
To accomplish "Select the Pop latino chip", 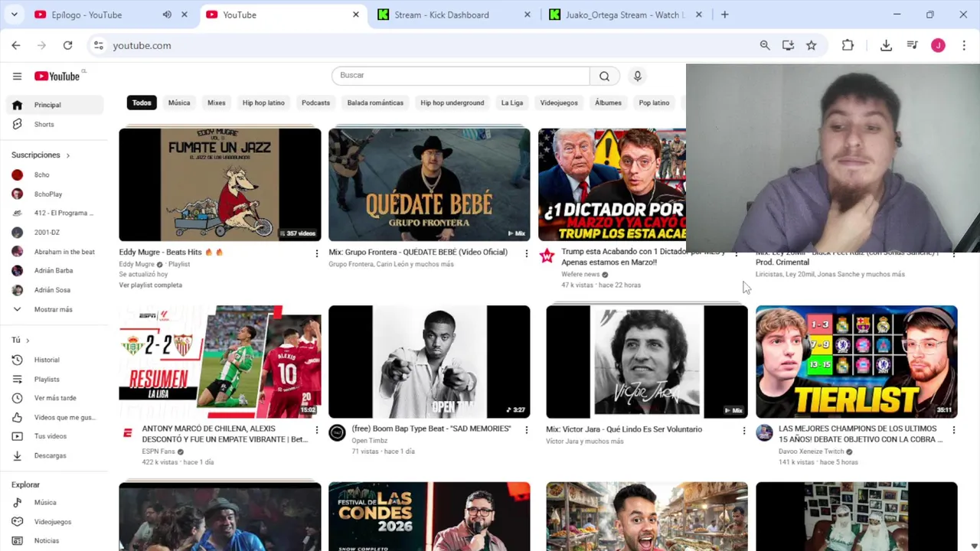I will (654, 103).
